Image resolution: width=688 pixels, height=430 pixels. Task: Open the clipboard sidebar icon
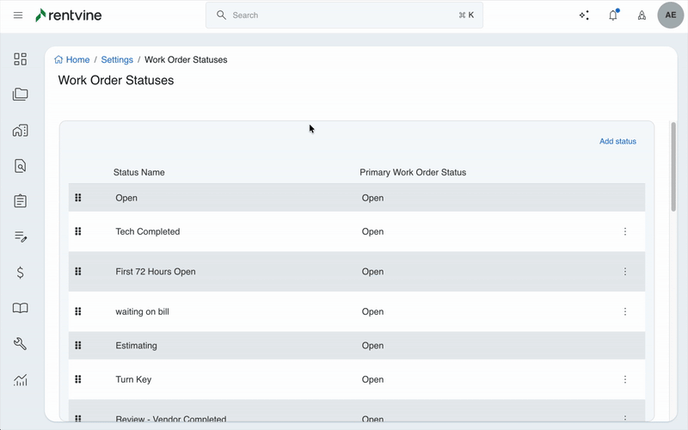click(20, 201)
